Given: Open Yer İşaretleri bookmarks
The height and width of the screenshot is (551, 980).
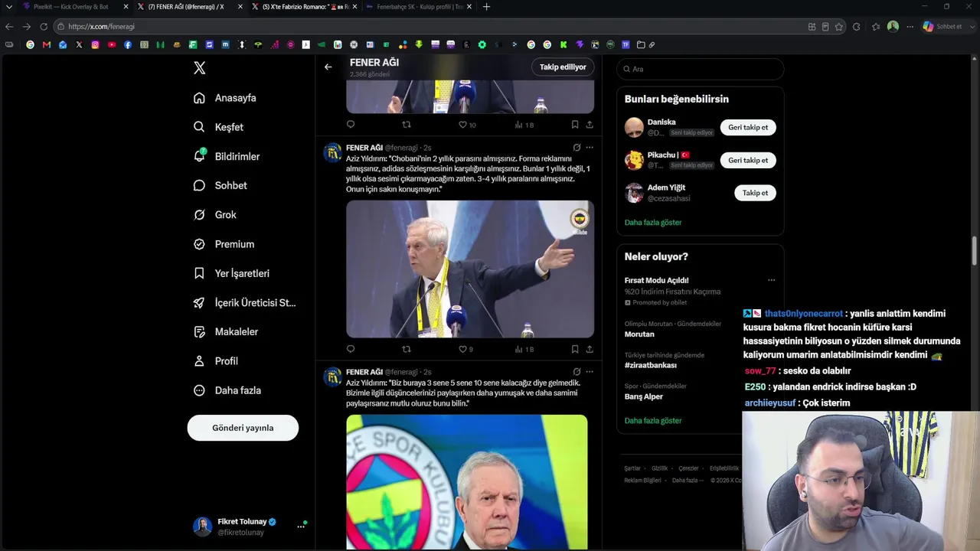Looking at the screenshot, I should 232,273.
